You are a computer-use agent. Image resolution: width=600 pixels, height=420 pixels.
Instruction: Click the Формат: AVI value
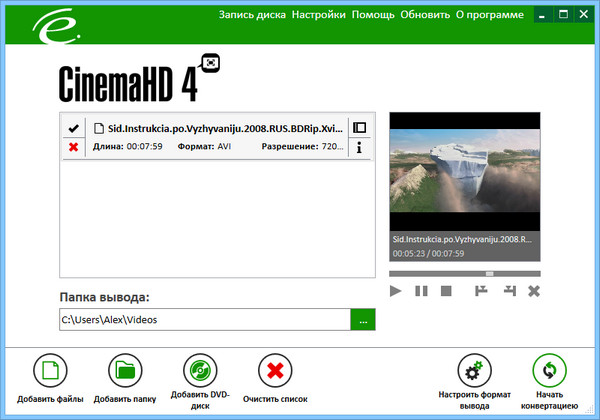pyautogui.click(x=204, y=147)
